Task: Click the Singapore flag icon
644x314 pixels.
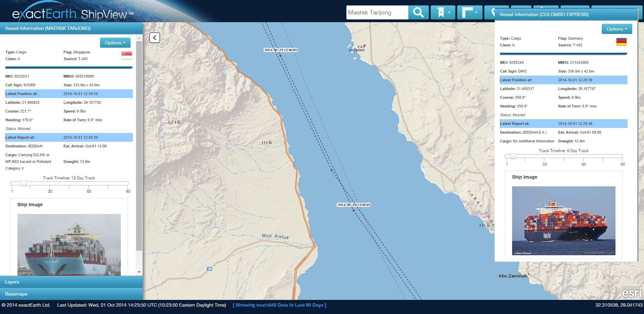Action: [127, 55]
